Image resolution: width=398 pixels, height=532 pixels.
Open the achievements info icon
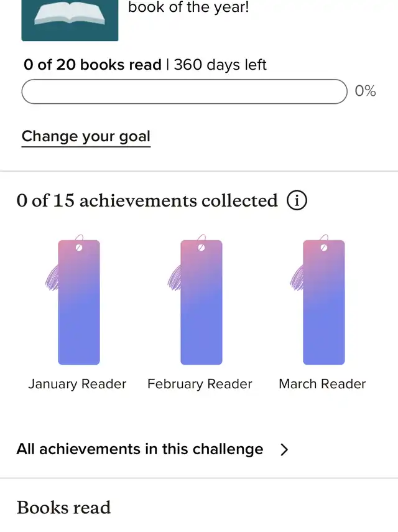click(x=297, y=200)
